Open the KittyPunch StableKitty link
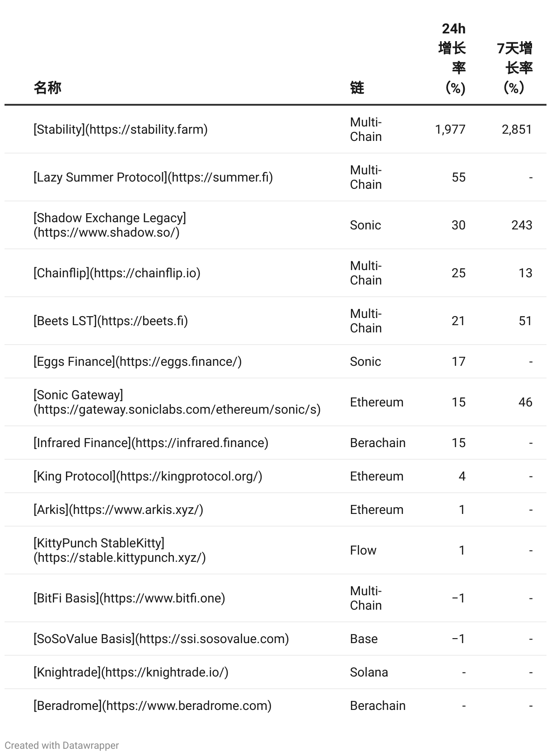This screenshot has width=551, height=756. pyautogui.click(x=120, y=550)
